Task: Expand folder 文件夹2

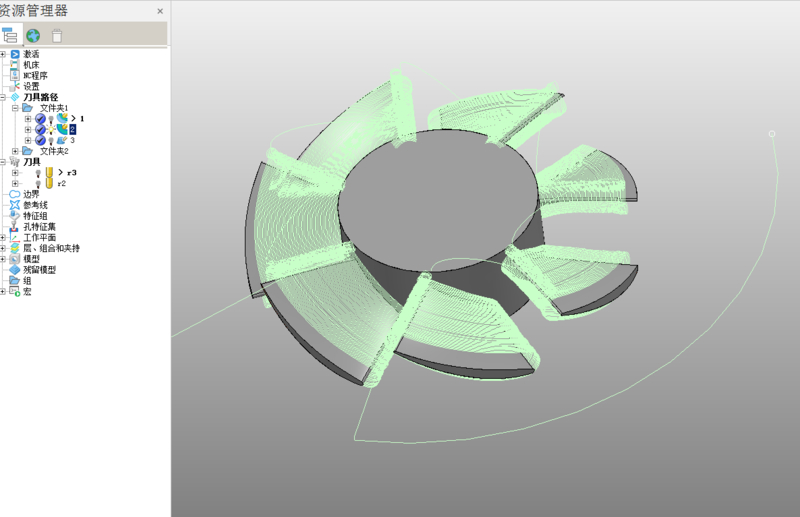Action: pyautogui.click(x=15, y=151)
